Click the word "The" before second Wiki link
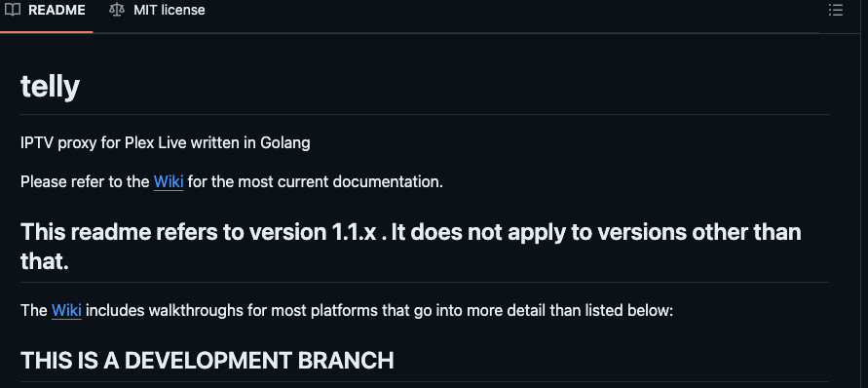This screenshot has height=388, width=868. tap(34, 310)
